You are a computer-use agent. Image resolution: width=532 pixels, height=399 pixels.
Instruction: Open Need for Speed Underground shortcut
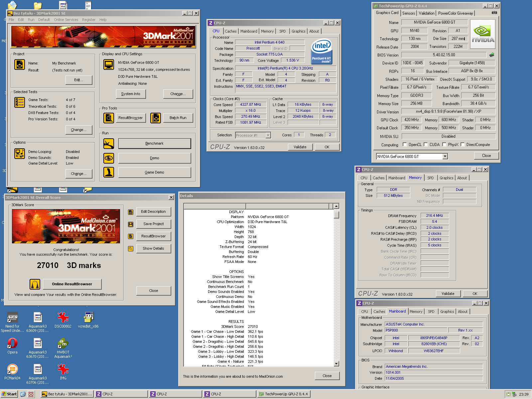point(13,322)
